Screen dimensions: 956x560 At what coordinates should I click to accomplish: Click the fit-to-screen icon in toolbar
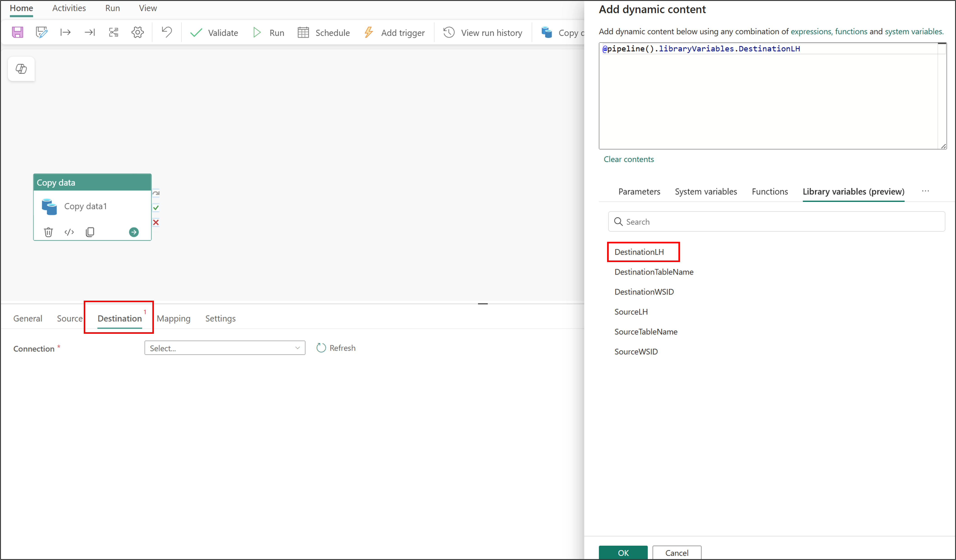[114, 32]
